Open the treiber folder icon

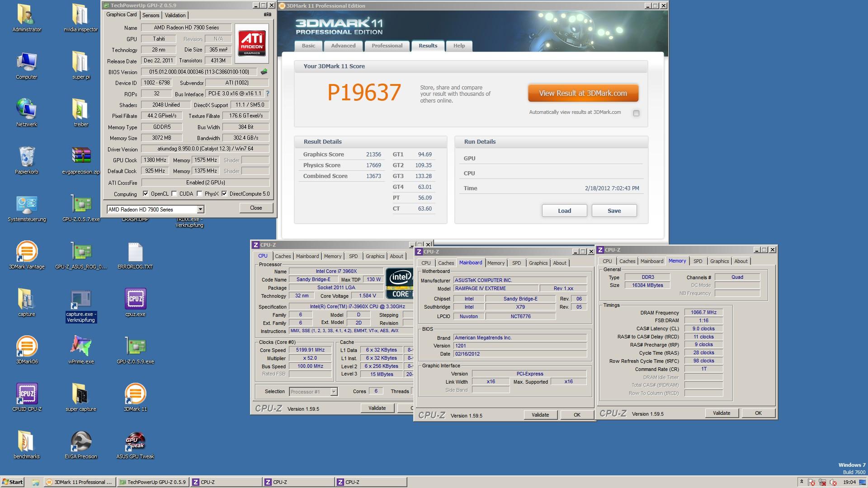pos(81,113)
